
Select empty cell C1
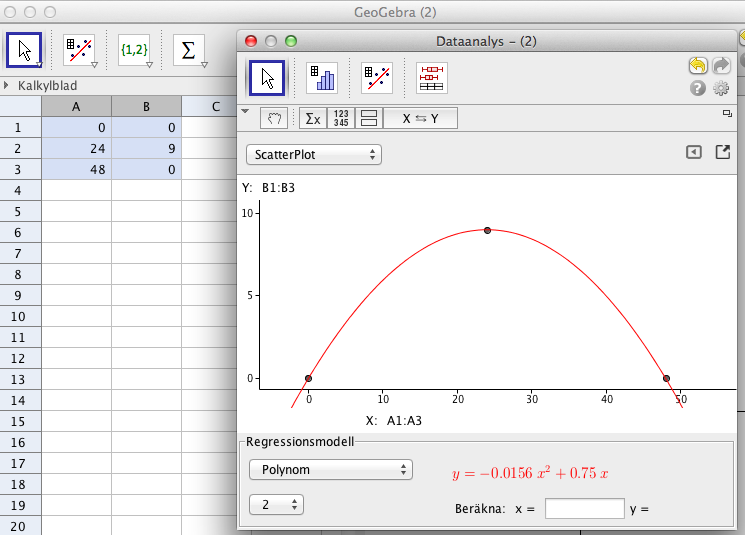coord(210,128)
